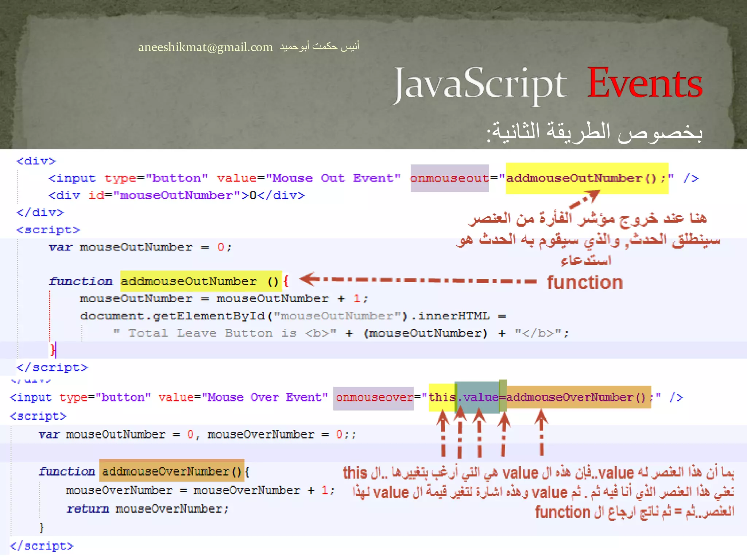Click the rightmost dashed red up arrow
The height and width of the screenshot is (560, 747).
541,432
